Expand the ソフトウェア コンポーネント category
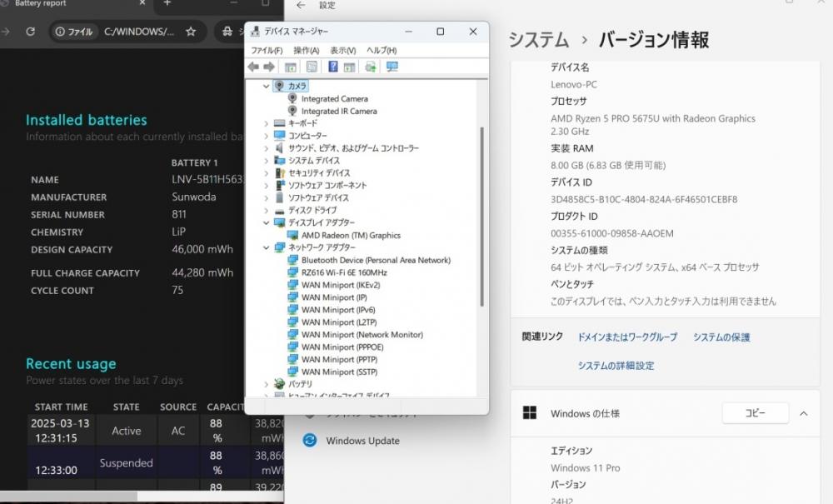Screen dimensions: 833x504 267,185
